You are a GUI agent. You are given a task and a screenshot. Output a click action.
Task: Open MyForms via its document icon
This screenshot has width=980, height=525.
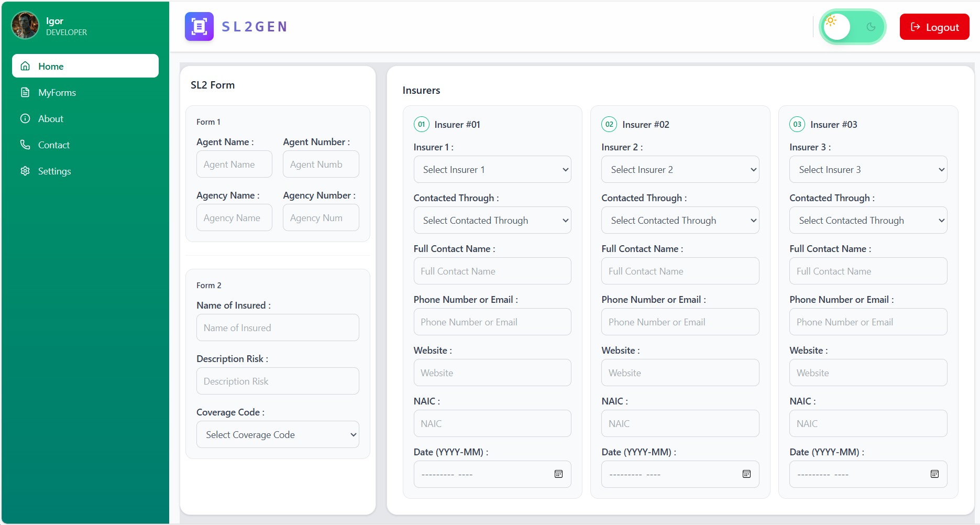pyautogui.click(x=25, y=92)
